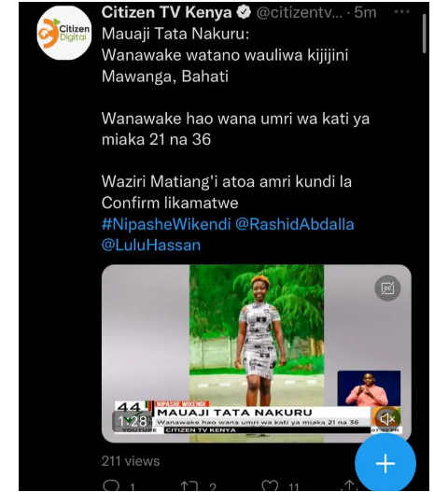Click the verified badge next to Citizen TV Kenya
Screen dimensions: 448x492
pos(244,12)
